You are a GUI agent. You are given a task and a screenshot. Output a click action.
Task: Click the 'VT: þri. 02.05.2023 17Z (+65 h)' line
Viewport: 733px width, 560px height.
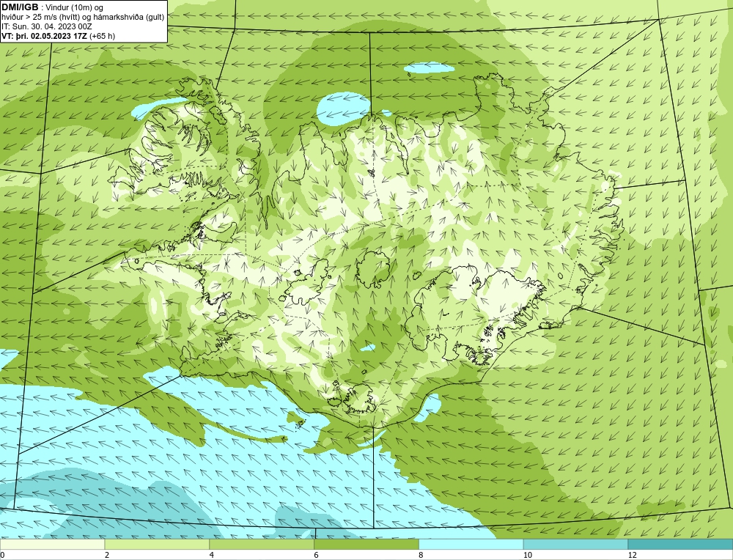pos(59,35)
